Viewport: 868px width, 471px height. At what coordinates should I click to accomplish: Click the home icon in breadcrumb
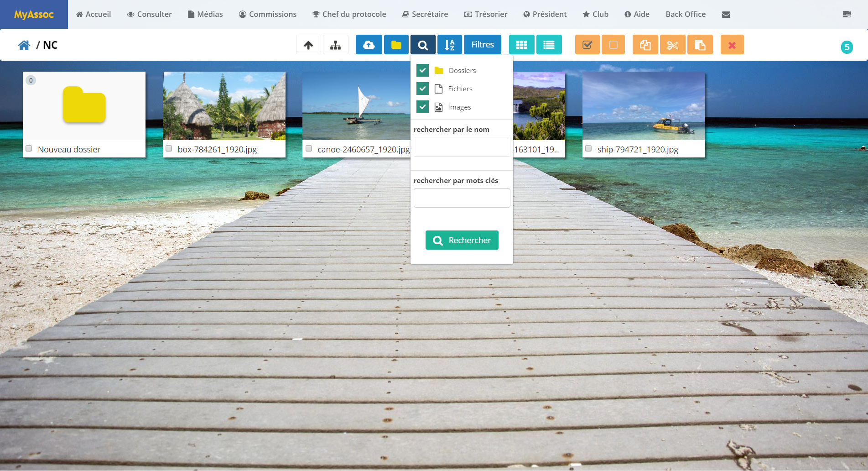[x=24, y=45]
